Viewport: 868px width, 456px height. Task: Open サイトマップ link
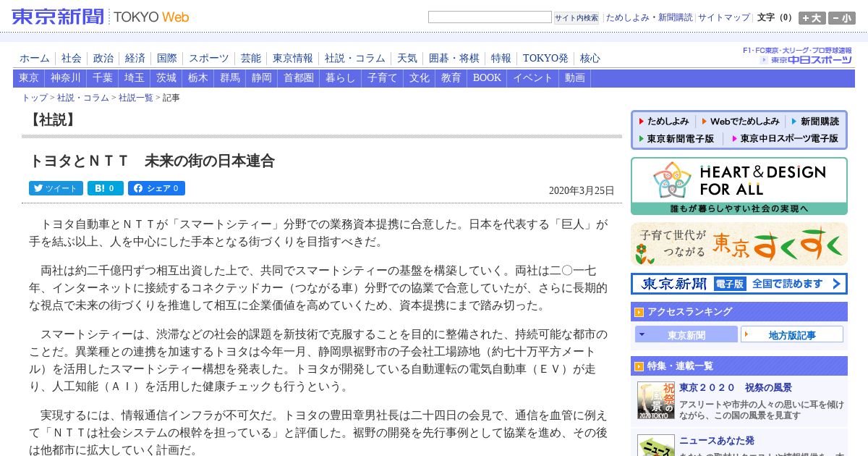(x=724, y=17)
